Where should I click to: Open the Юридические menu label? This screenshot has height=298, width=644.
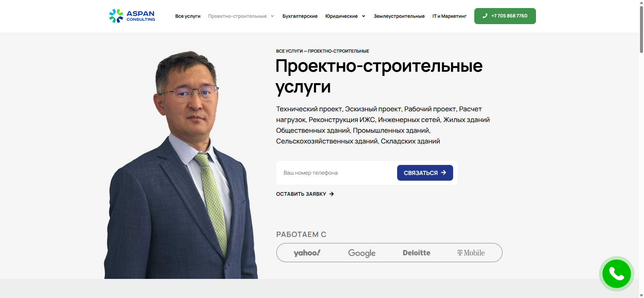(x=341, y=16)
